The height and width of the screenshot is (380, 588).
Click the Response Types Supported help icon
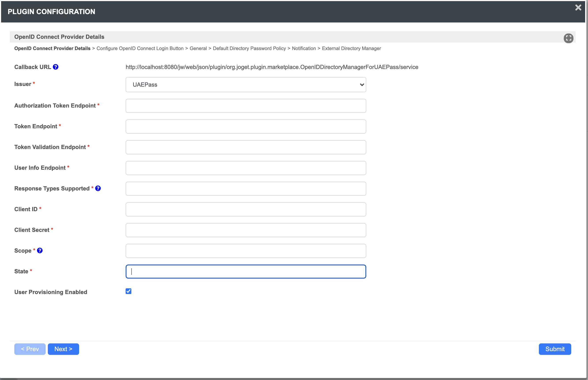pos(98,188)
